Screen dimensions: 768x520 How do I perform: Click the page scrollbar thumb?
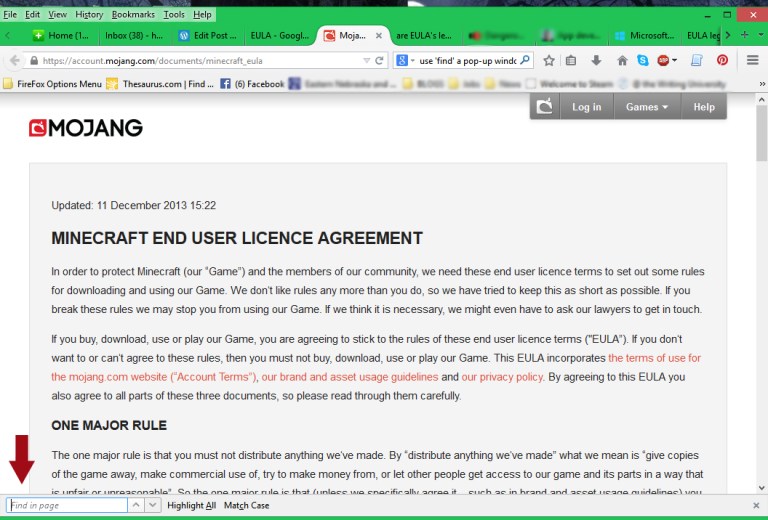pyautogui.click(x=762, y=132)
